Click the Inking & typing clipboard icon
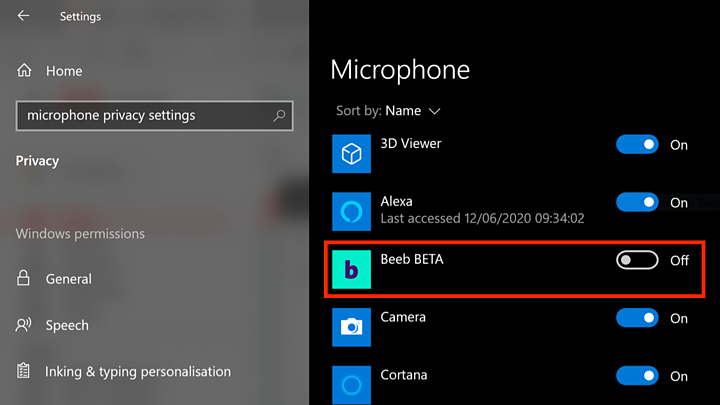This screenshot has width=720, height=405. click(23, 371)
